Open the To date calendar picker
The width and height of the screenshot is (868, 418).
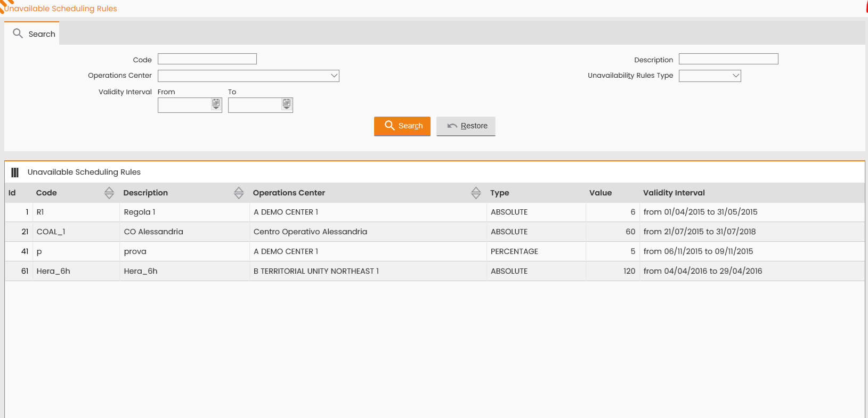[287, 104]
